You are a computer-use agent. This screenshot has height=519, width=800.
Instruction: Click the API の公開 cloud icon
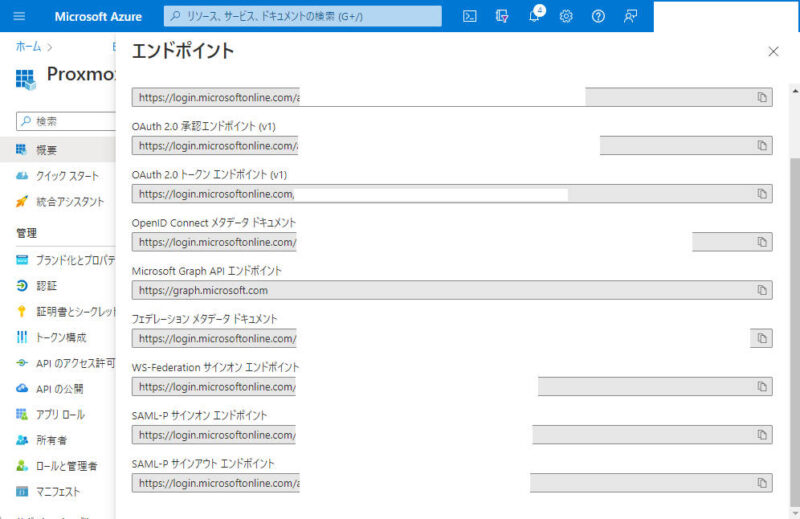(x=21, y=388)
